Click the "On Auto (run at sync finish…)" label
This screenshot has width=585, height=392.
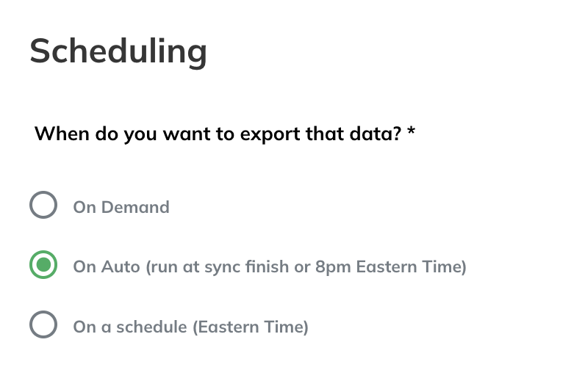point(270,266)
